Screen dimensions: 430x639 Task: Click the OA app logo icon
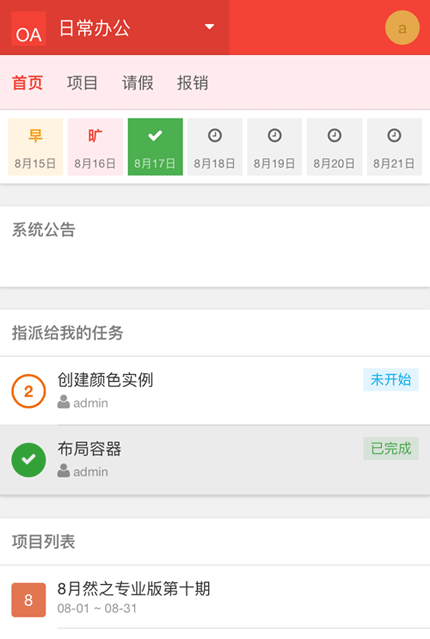pyautogui.click(x=29, y=29)
